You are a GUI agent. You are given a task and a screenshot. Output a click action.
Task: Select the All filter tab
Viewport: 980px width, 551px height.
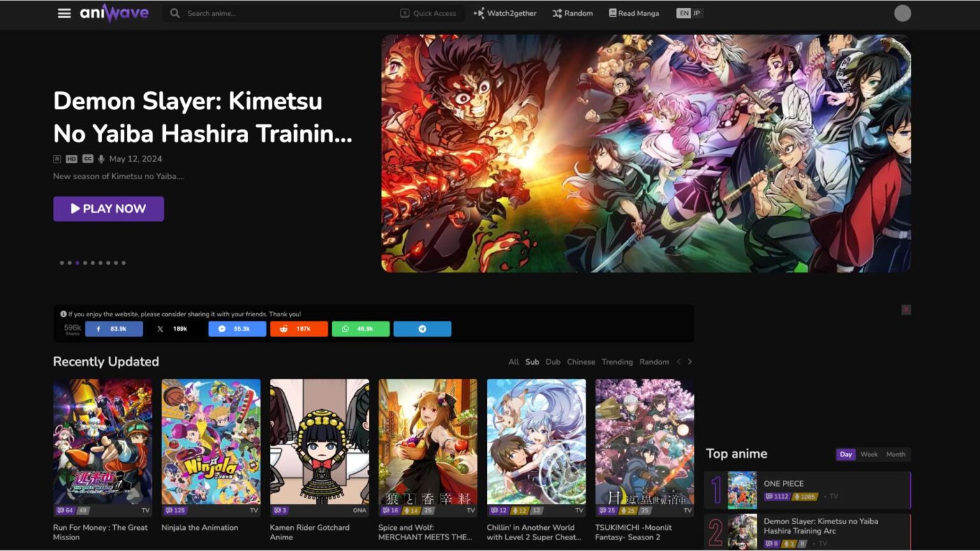point(514,362)
